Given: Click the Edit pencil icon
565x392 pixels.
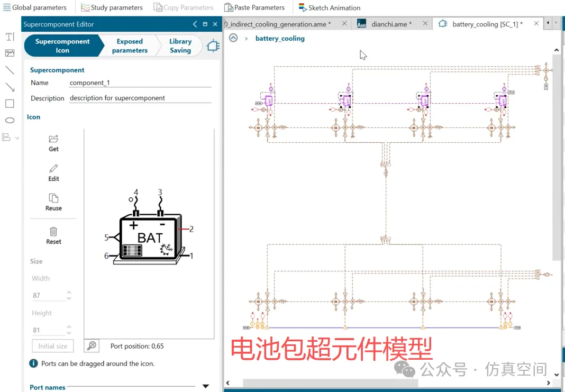Looking at the screenshot, I should (53, 173).
